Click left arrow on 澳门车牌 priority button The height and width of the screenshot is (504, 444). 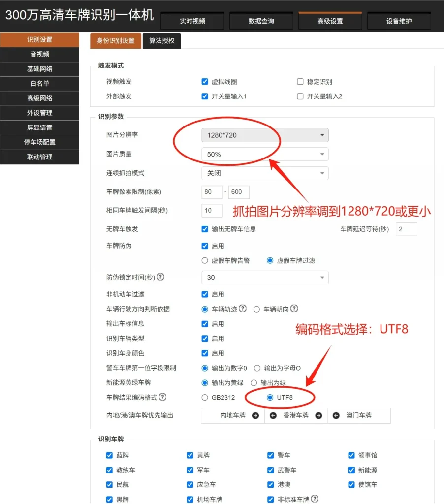pos(336,415)
